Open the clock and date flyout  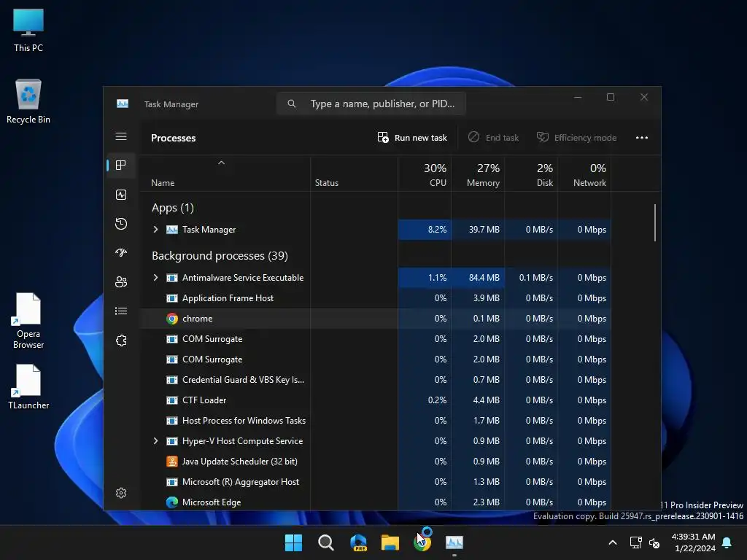coord(694,542)
